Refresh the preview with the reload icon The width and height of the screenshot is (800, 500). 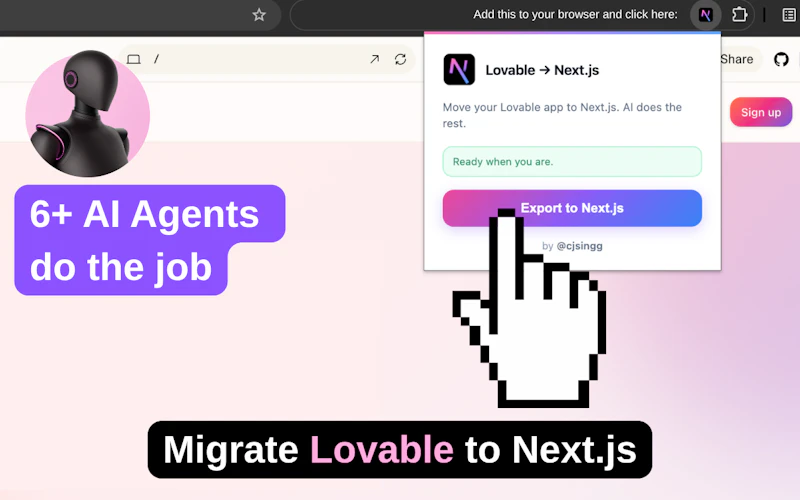click(401, 59)
